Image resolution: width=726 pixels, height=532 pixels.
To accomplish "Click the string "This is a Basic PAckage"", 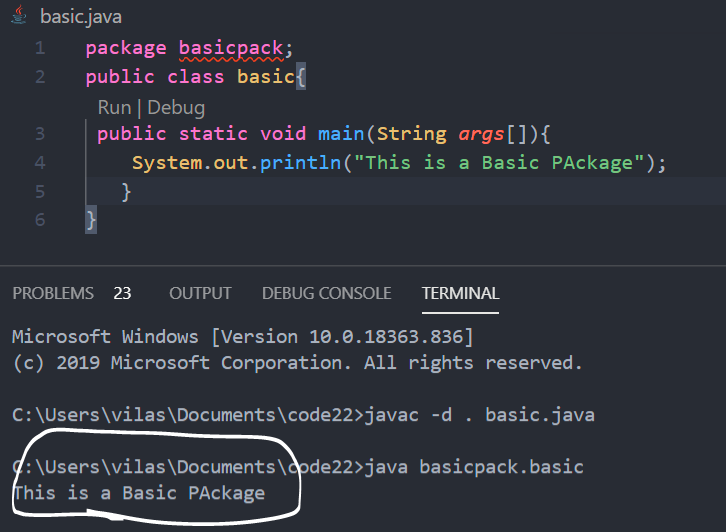I will click(499, 163).
